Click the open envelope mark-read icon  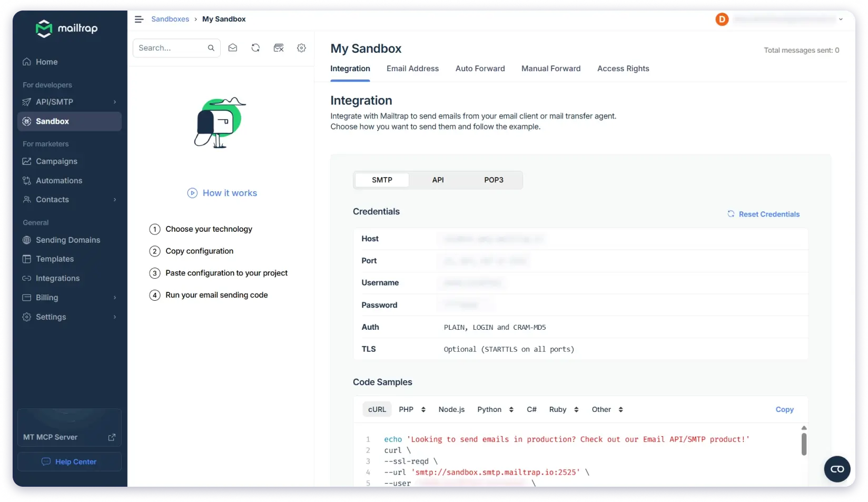[x=232, y=48]
